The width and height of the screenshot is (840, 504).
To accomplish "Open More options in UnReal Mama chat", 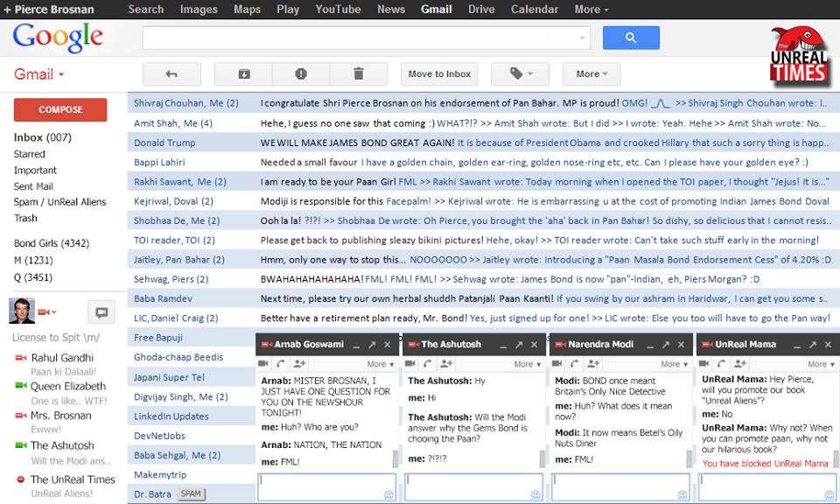I will coord(822,364).
